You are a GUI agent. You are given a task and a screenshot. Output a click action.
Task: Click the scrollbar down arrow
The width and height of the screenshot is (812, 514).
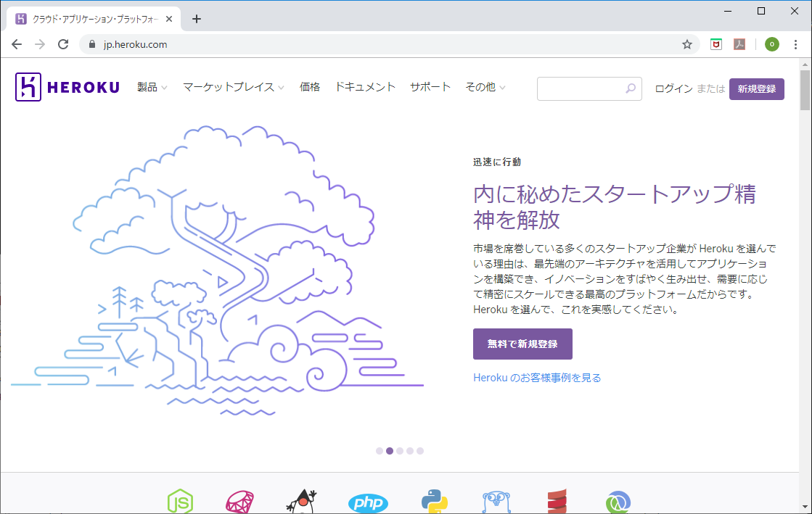(805, 507)
